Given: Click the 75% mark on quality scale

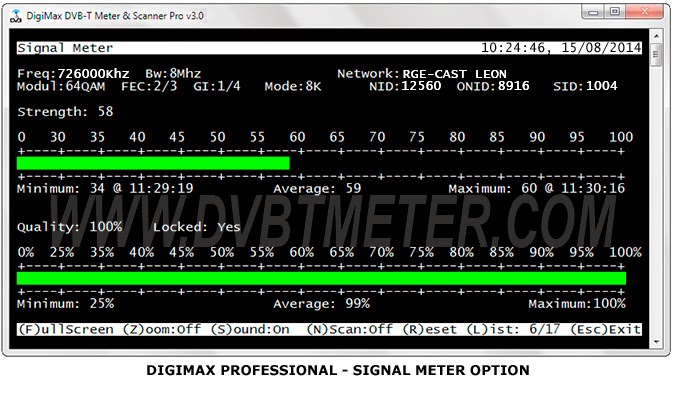Looking at the screenshot, I should click(x=421, y=252).
